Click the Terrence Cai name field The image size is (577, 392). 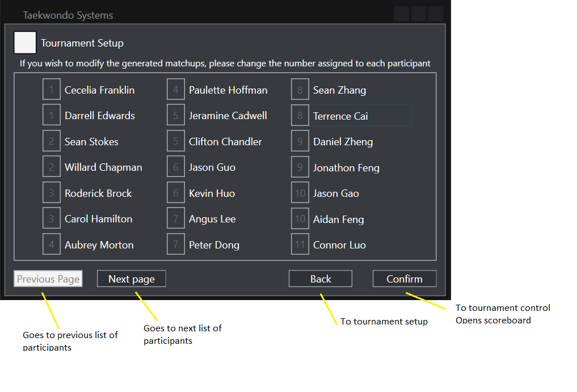pyautogui.click(x=360, y=116)
